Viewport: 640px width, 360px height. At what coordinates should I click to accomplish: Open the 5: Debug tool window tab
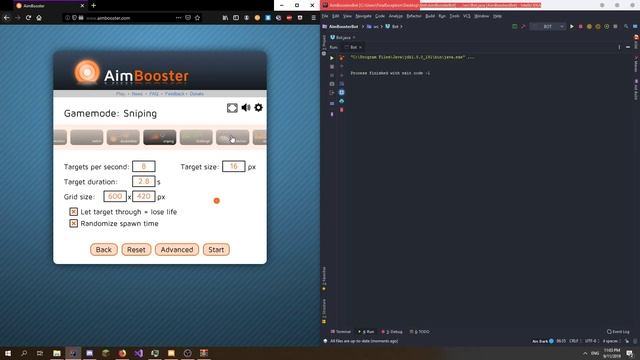[392, 331]
